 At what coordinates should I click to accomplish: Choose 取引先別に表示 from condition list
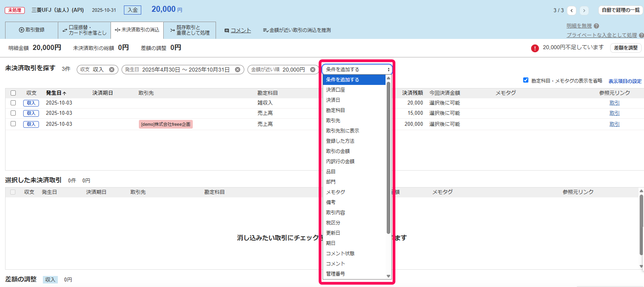[354, 131]
